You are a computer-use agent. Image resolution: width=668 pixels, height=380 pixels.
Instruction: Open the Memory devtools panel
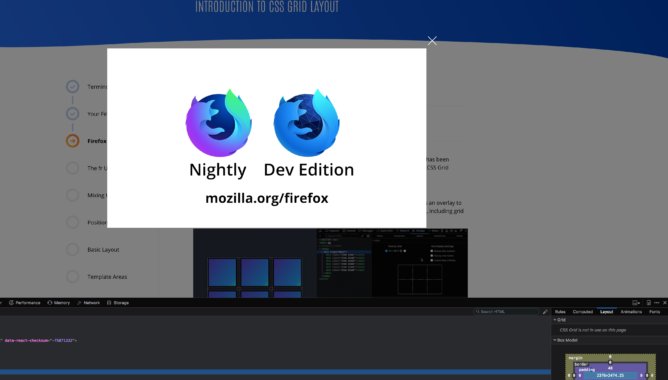tap(59, 303)
